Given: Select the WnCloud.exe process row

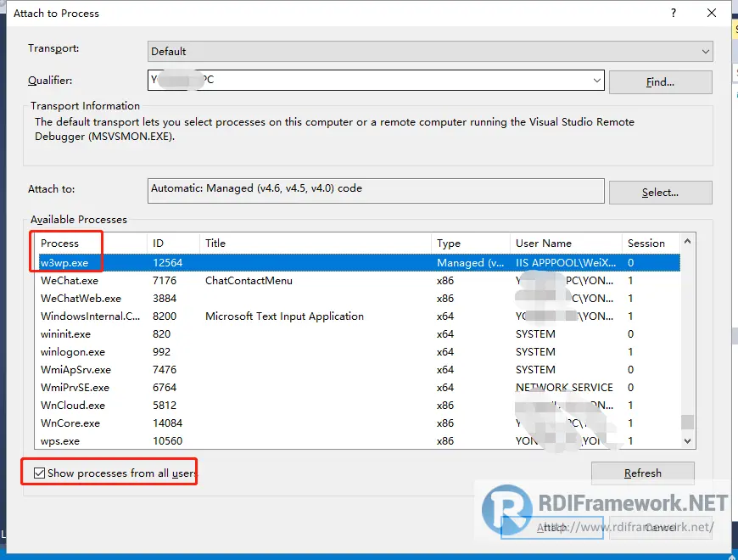Looking at the screenshot, I should pyautogui.click(x=360, y=406).
